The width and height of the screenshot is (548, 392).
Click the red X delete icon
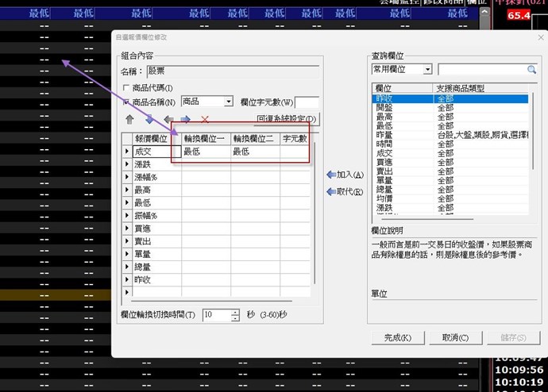pos(205,119)
